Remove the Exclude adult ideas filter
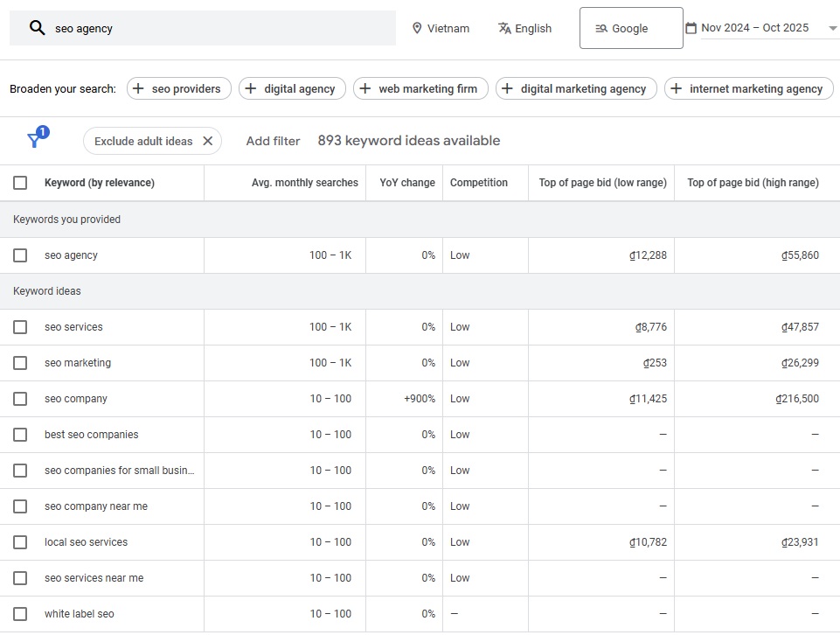840x635 pixels. coord(208,141)
